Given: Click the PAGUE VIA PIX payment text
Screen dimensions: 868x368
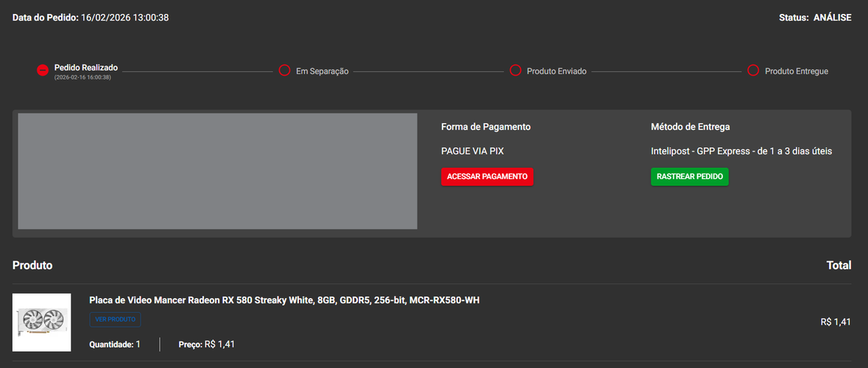Looking at the screenshot, I should coord(472,151).
